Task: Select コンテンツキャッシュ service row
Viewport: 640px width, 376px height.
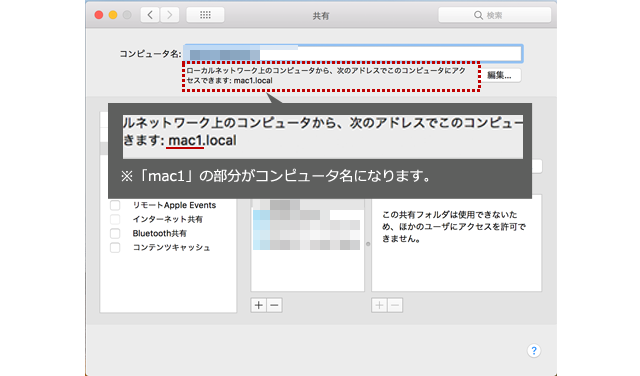Action: (x=168, y=247)
